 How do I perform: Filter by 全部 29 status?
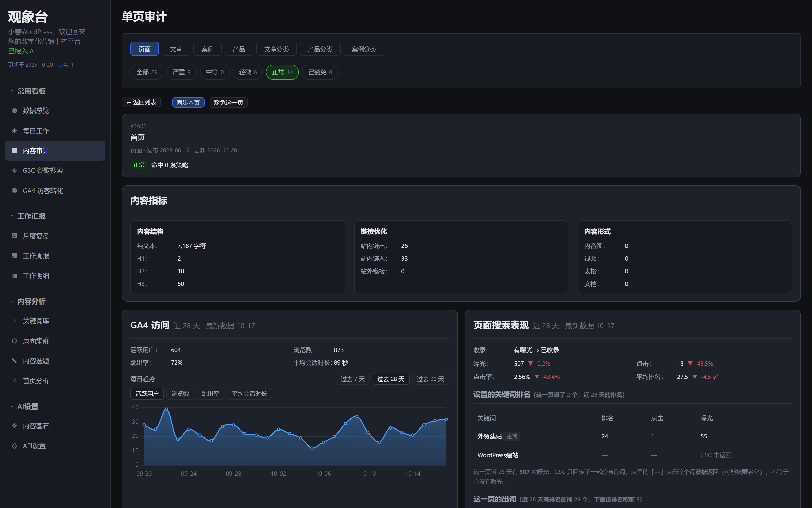(147, 72)
